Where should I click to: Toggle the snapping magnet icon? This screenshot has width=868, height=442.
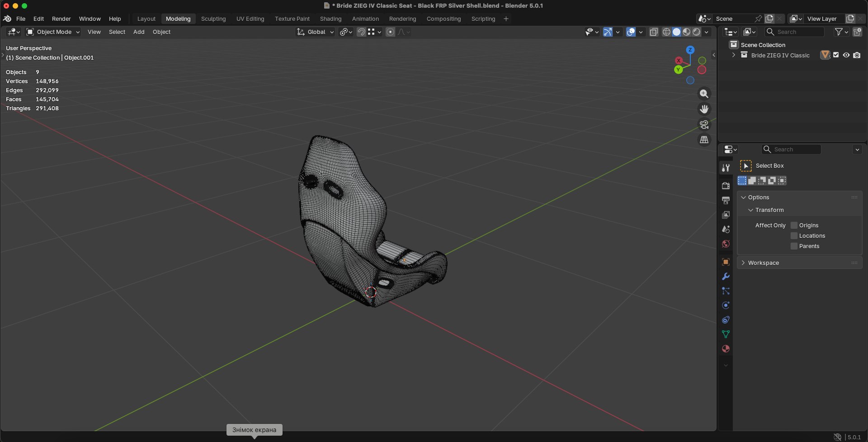pos(361,32)
